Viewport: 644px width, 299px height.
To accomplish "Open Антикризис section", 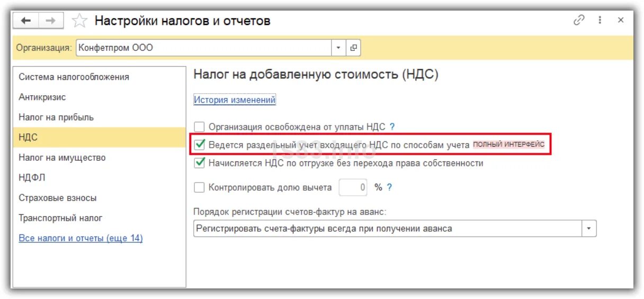I will point(99,97).
